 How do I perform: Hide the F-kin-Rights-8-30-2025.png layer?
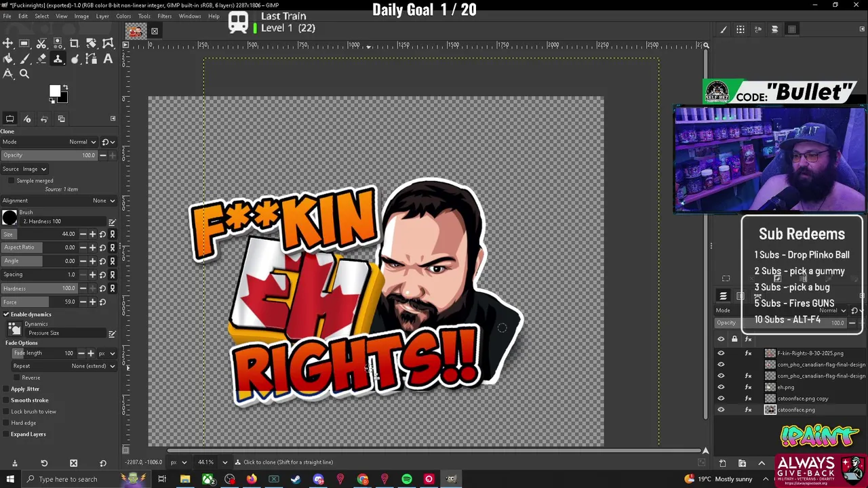coord(721,353)
